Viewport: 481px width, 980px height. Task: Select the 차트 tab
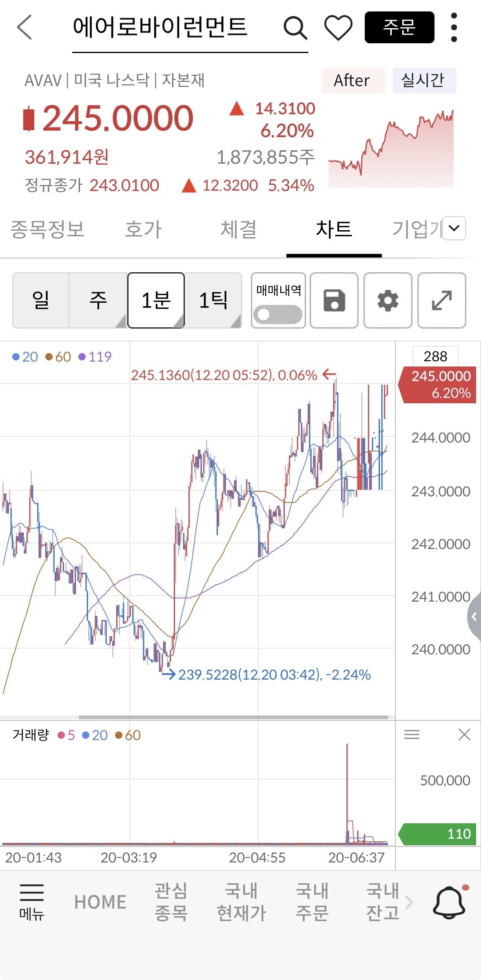(x=334, y=229)
